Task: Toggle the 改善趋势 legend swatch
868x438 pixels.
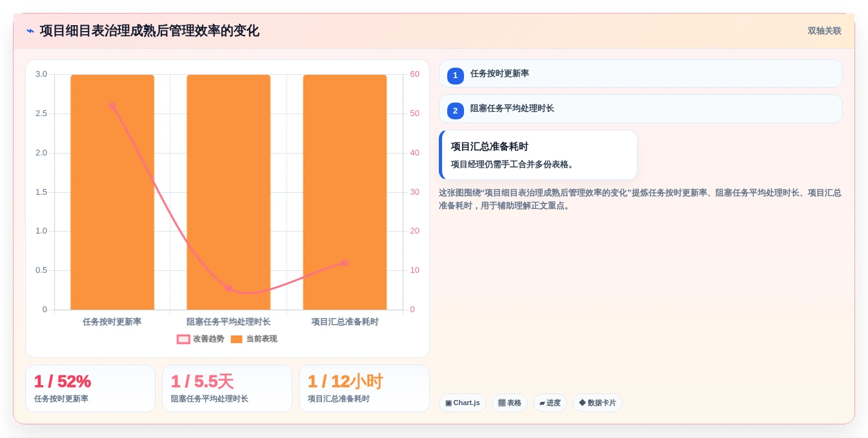Action: tap(183, 339)
